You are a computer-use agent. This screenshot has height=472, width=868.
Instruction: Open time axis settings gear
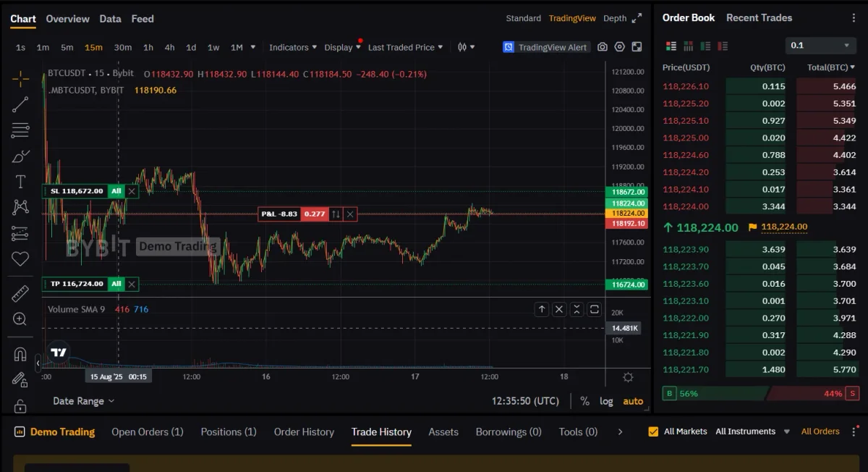(x=628, y=377)
